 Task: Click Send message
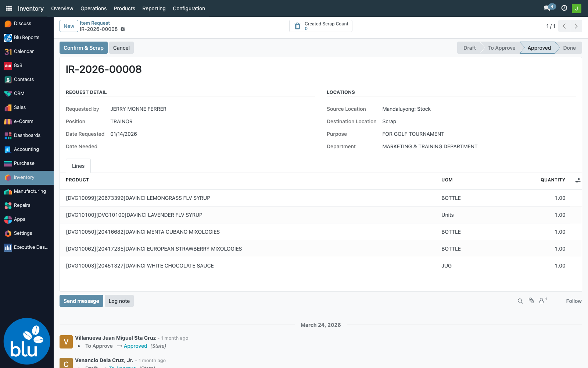pyautogui.click(x=81, y=301)
